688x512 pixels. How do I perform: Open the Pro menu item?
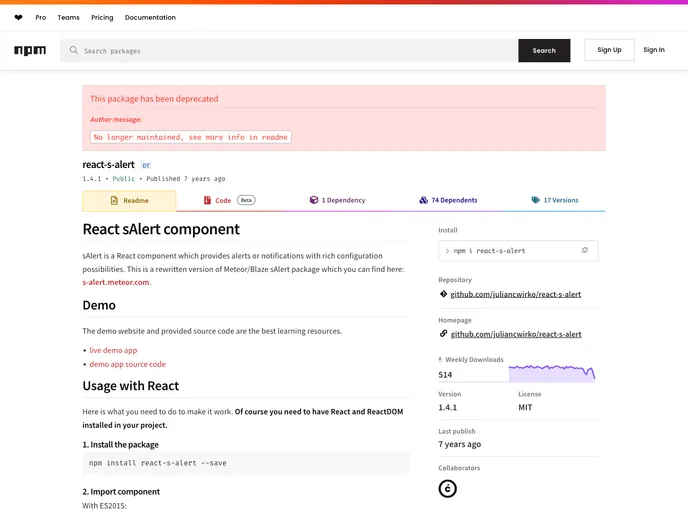click(x=40, y=18)
